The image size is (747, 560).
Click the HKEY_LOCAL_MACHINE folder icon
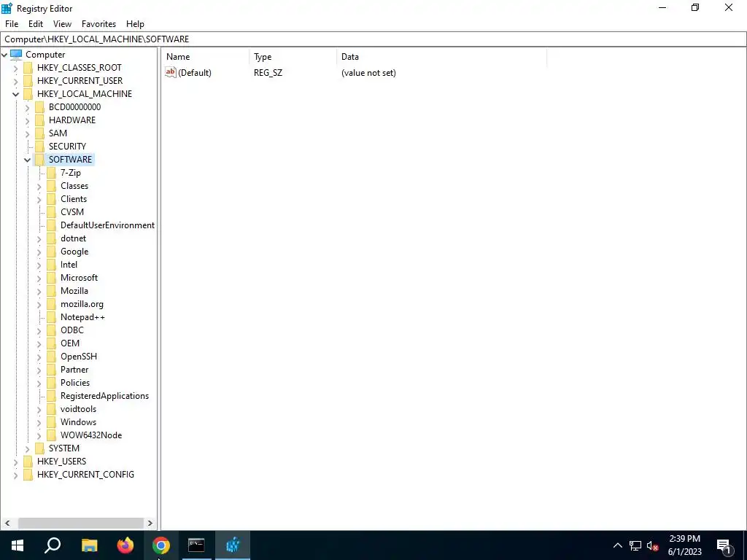tap(28, 94)
